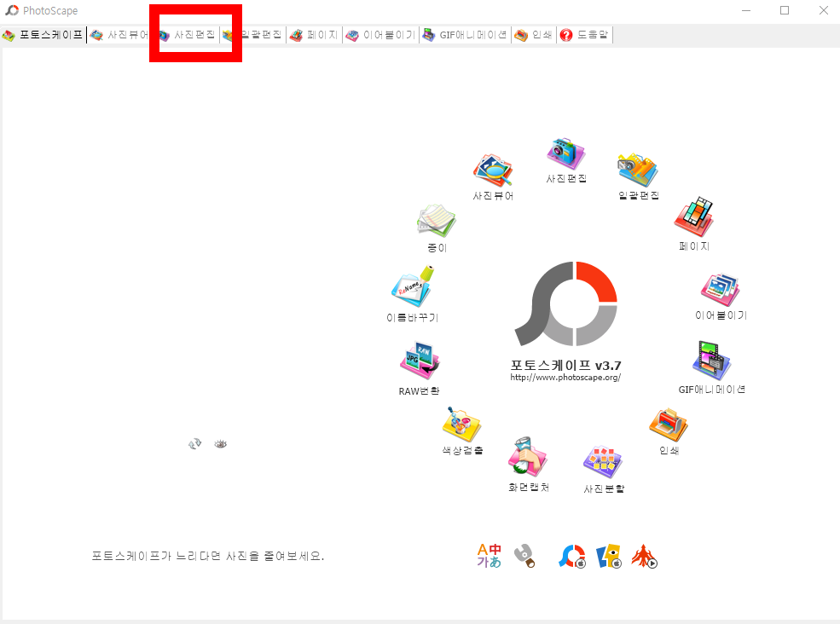Open the RAW변환 converter

click(x=418, y=361)
